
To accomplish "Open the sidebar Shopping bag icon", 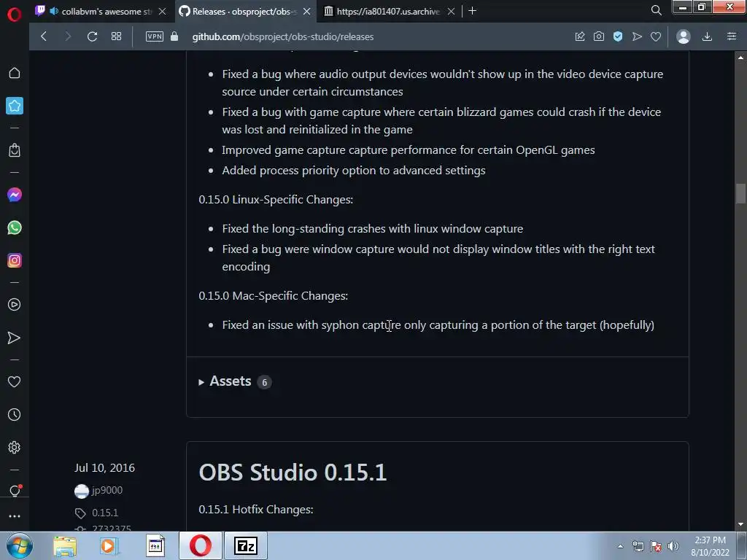I will [x=15, y=150].
